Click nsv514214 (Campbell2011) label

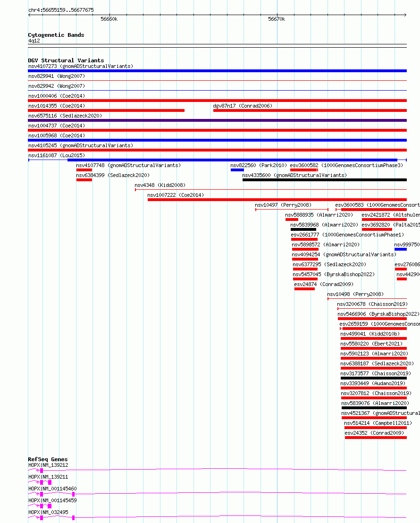click(378, 423)
